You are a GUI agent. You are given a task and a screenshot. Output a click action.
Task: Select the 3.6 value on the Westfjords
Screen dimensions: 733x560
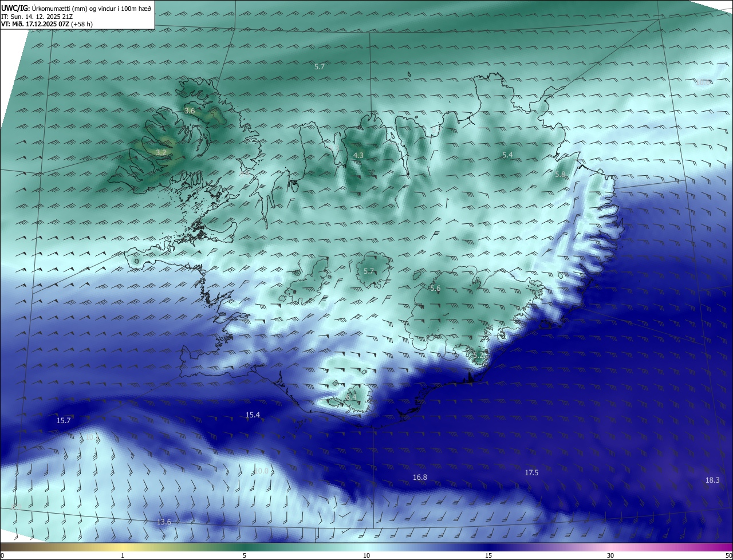tap(190, 111)
